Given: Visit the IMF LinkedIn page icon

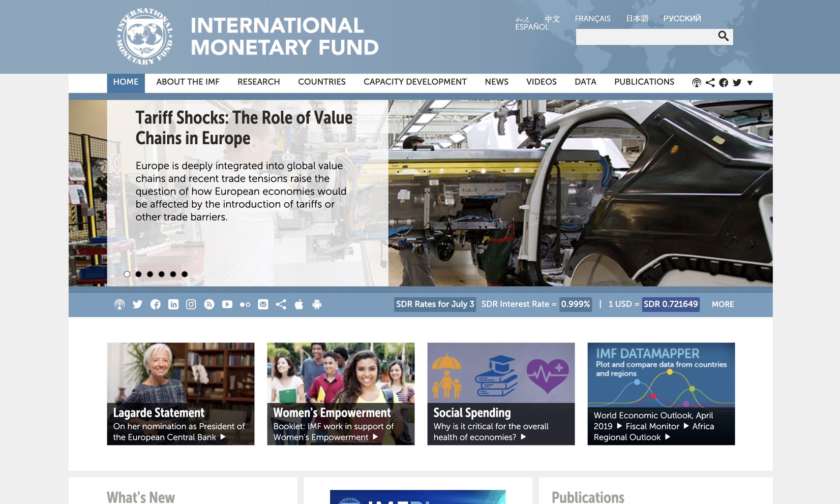Looking at the screenshot, I should [173, 304].
